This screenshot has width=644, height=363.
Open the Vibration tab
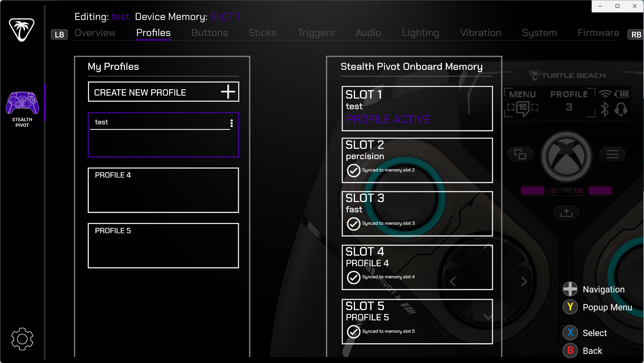click(481, 33)
